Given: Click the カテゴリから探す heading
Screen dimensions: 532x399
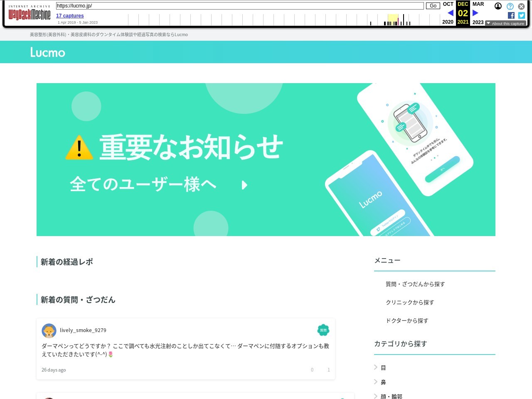Looking at the screenshot, I should [401, 344].
